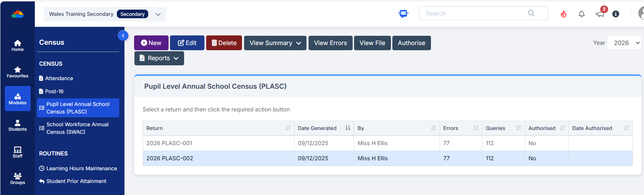Open Students section in sidebar
Image resolution: width=644 pixels, height=195 pixels.
click(18, 125)
